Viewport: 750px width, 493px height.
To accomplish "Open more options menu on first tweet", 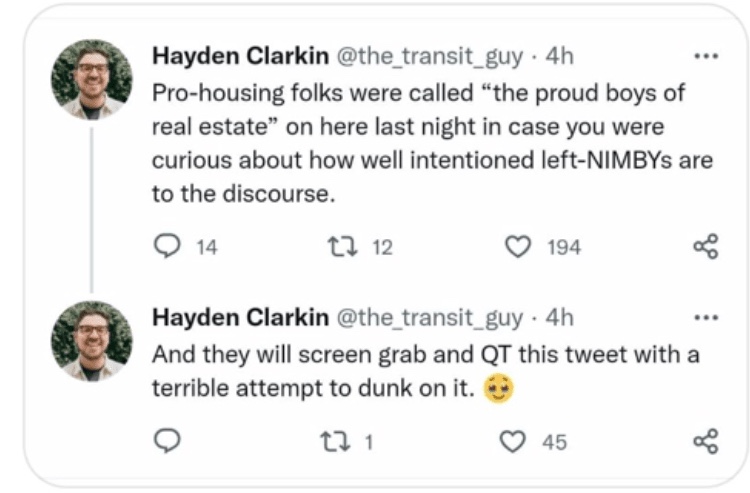I will (x=706, y=56).
